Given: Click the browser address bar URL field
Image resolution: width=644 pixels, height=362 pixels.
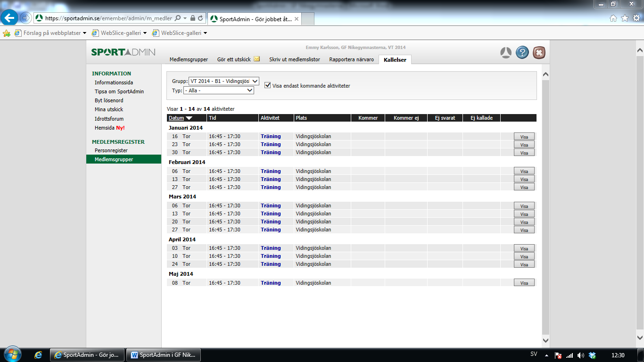Looking at the screenshot, I should pyautogui.click(x=109, y=18).
